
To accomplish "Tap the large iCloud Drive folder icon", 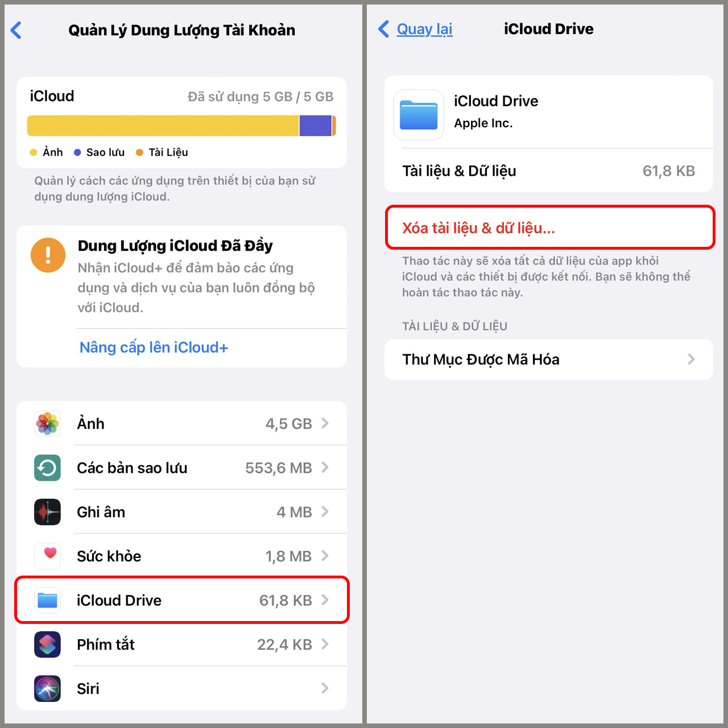I will (419, 115).
